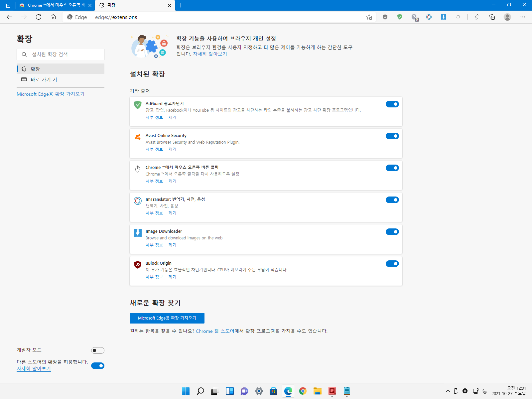Open the Favorites star-list icon
Image resolution: width=532 pixels, height=399 pixels.
click(x=477, y=17)
